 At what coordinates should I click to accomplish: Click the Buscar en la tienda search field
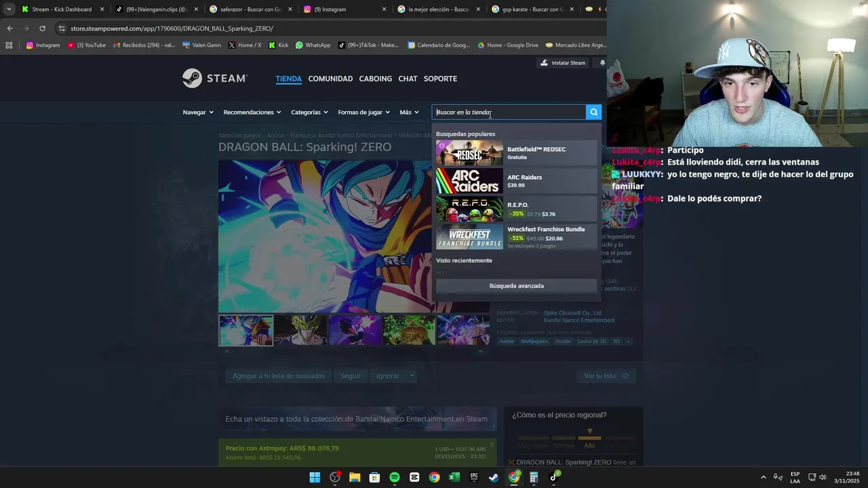pyautogui.click(x=509, y=113)
